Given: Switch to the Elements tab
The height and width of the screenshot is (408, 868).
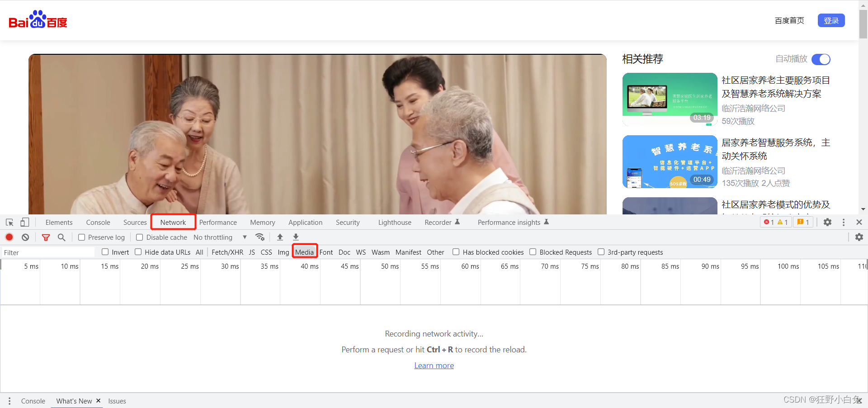Looking at the screenshot, I should pos(59,222).
